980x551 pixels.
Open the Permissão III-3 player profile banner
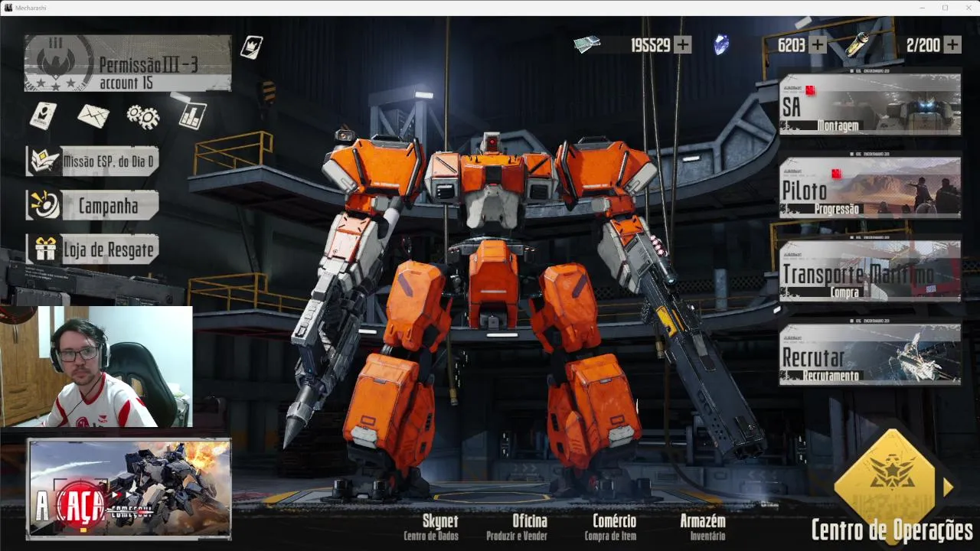pos(128,63)
